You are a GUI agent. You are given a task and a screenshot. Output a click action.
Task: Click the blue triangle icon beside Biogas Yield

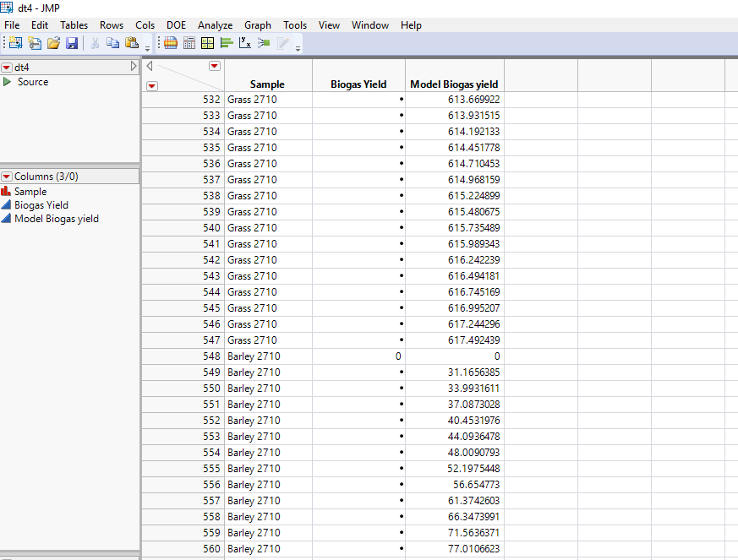coord(6,204)
